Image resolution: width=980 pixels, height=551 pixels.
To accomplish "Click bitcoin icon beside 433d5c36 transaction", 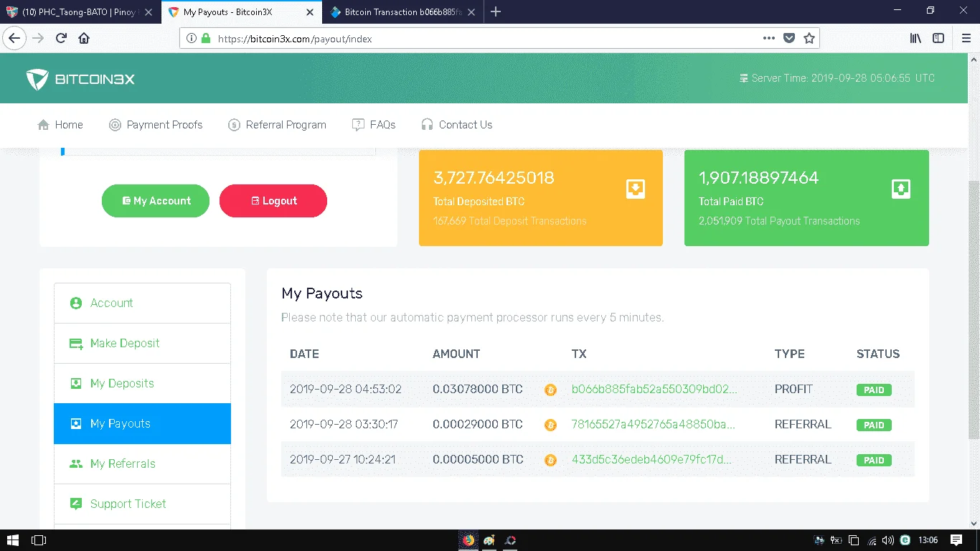I will click(550, 460).
